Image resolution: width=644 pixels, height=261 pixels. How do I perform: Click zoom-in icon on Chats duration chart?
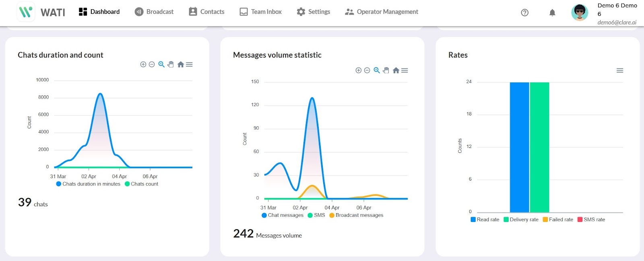143,64
